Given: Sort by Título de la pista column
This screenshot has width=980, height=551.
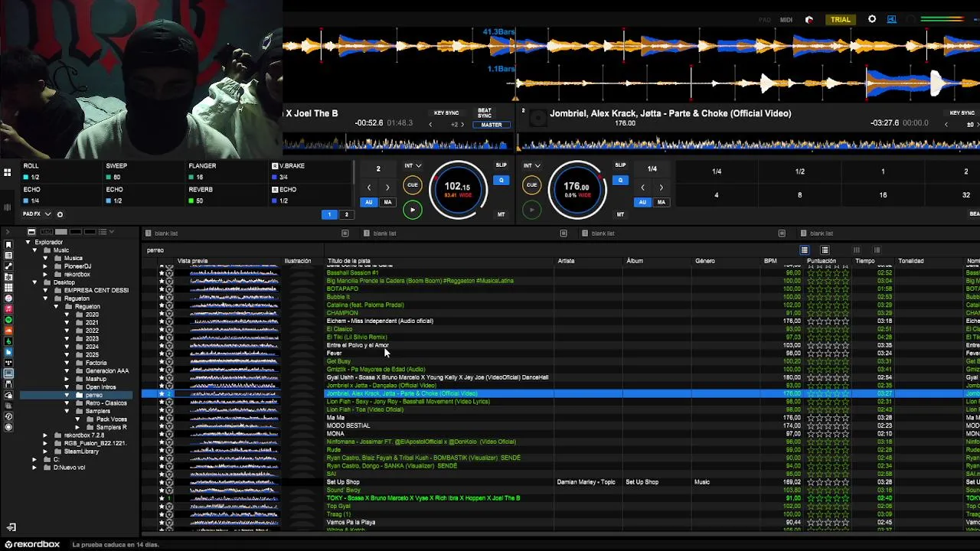Looking at the screenshot, I should click(x=348, y=261).
